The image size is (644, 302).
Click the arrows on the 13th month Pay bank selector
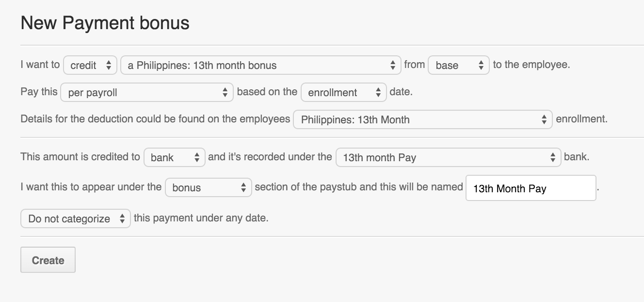pyautogui.click(x=553, y=157)
